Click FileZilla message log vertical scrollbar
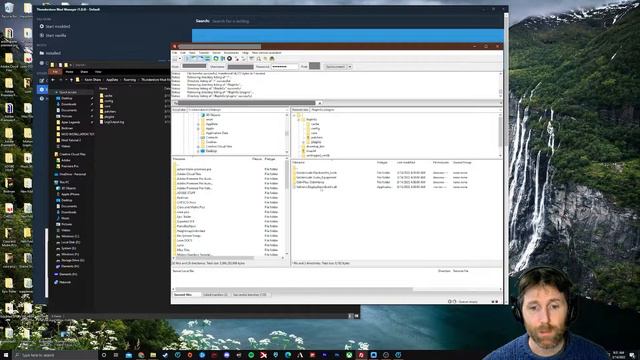The width and height of the screenshot is (640, 360). 500,85
